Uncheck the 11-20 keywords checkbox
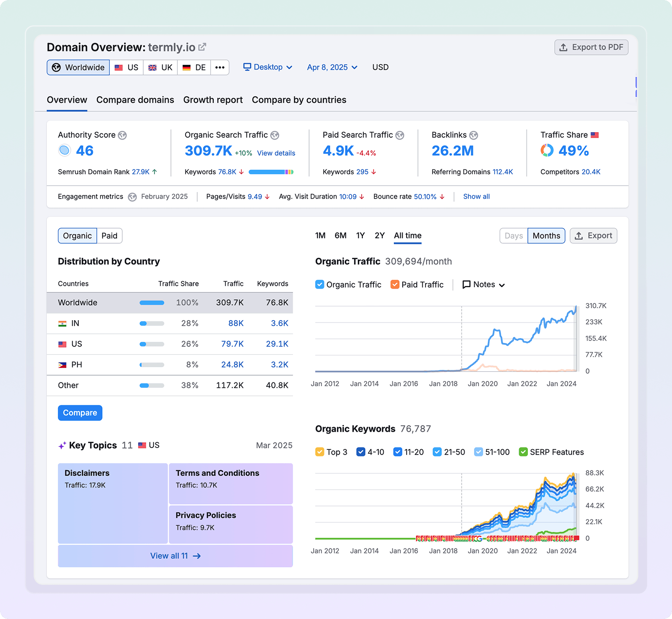 pos(398,452)
